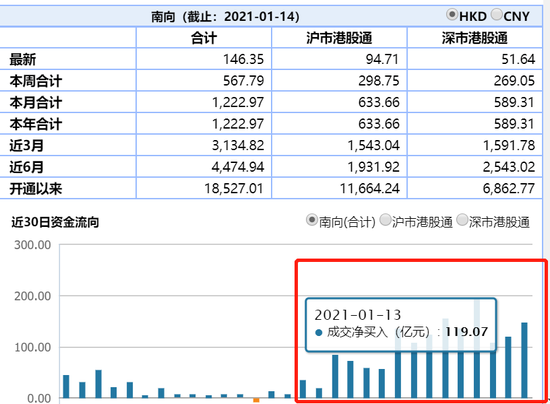
Task: Click the 近6月 row label
Action: (x=26, y=167)
